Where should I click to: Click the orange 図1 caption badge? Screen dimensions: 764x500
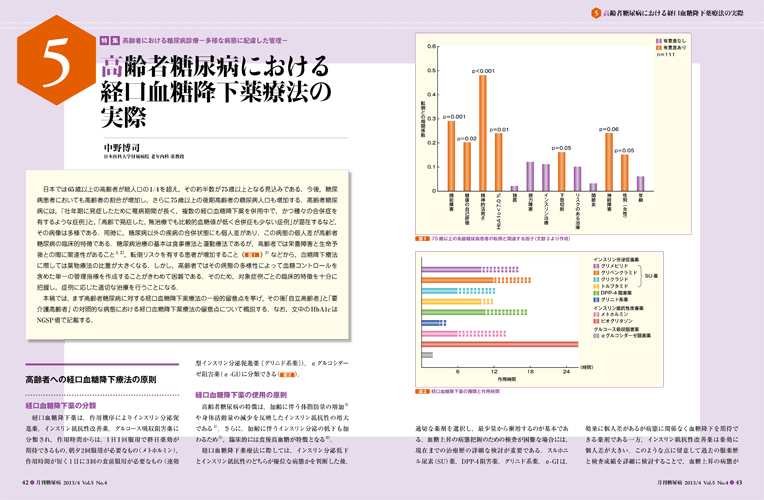click(x=422, y=239)
